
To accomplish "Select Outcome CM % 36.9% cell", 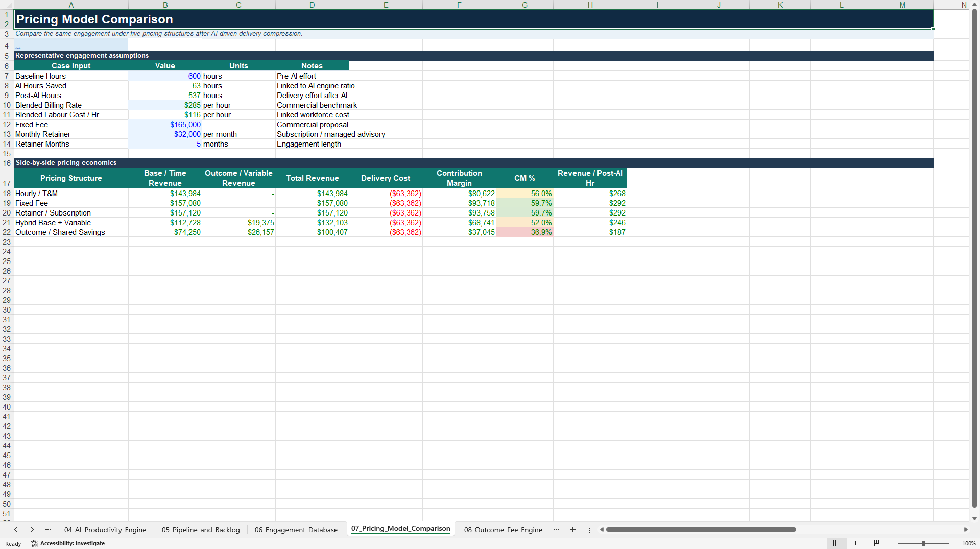I will (524, 232).
